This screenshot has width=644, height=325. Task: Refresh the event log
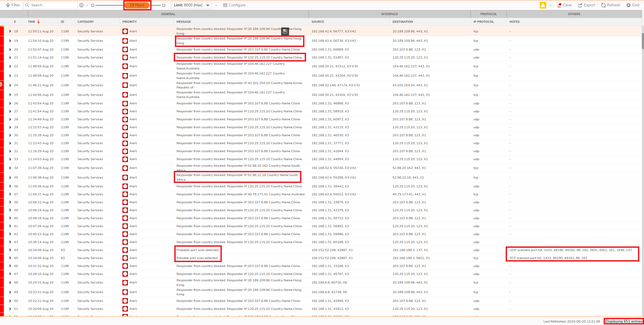point(611,5)
